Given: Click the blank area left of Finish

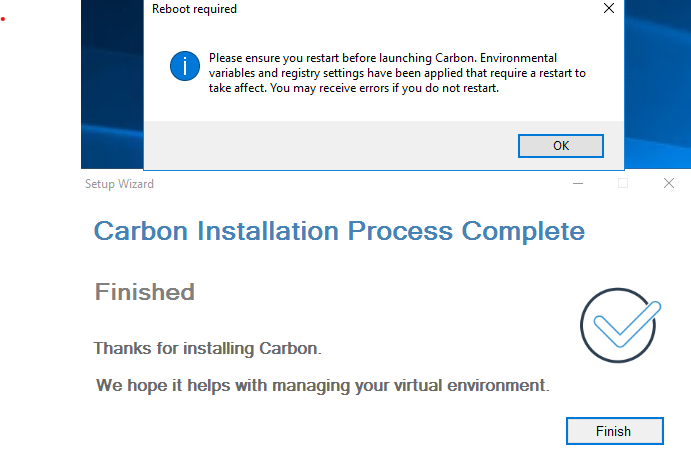Looking at the screenshot, I should [326, 431].
